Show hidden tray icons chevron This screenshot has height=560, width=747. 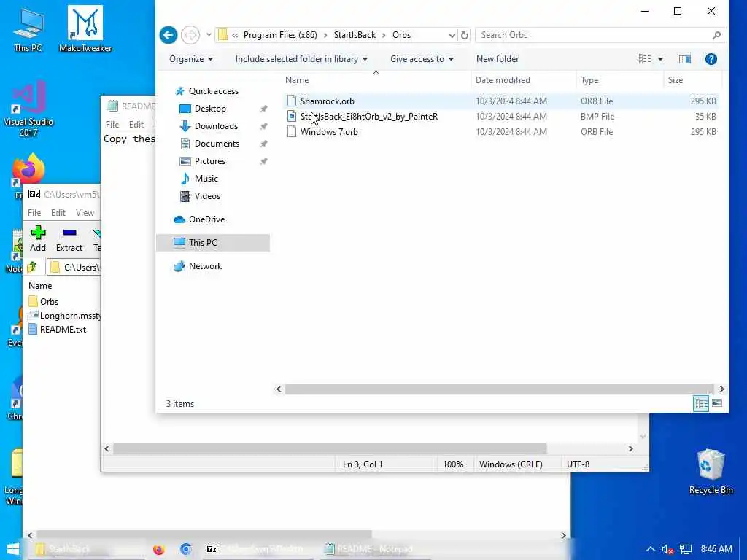coord(650,549)
